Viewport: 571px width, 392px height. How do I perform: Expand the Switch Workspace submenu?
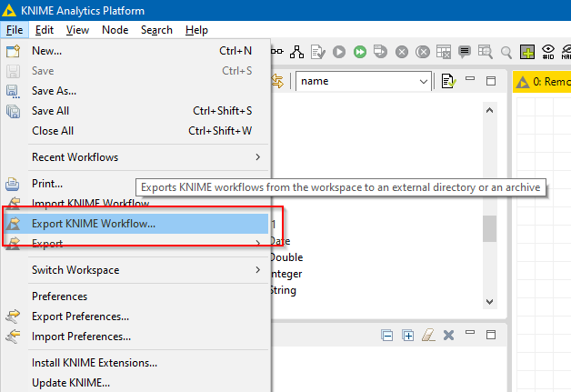tap(148, 270)
